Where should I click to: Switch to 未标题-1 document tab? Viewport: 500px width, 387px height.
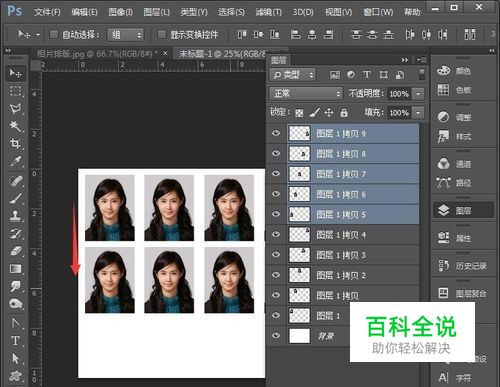tap(223, 54)
